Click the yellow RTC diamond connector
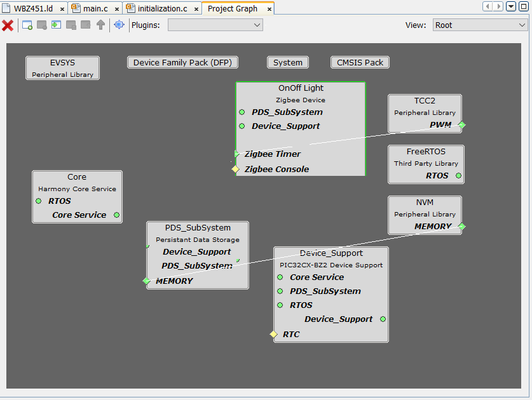 tap(273, 334)
